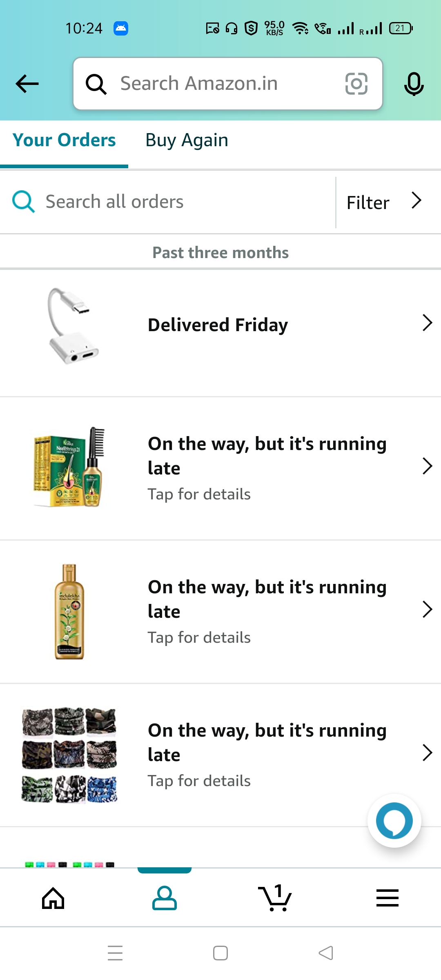441x980 pixels.
Task: Switch to the Buy Again tab
Action: click(x=187, y=140)
